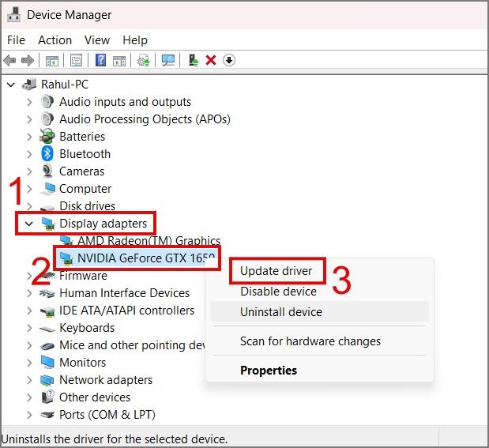
Task: Click the Forward arrow toolbar icon
Action: 28,60
